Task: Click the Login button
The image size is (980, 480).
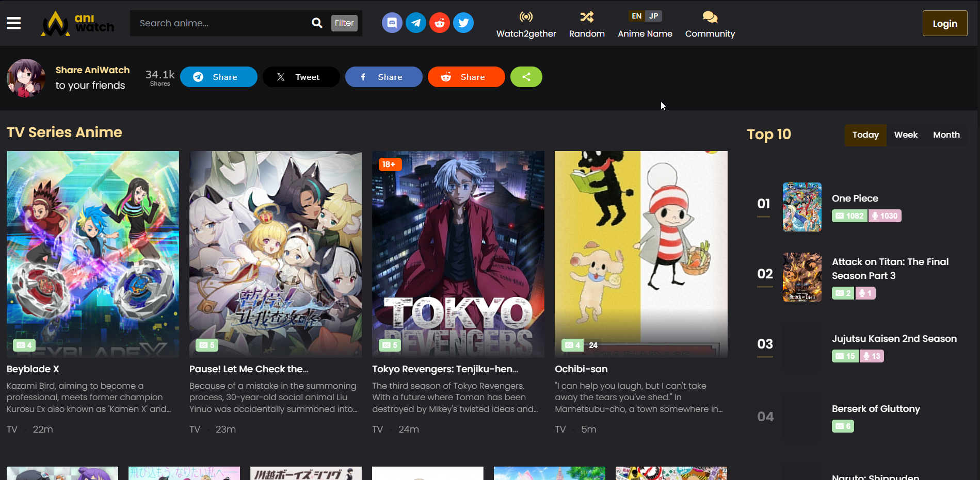Action: click(945, 23)
